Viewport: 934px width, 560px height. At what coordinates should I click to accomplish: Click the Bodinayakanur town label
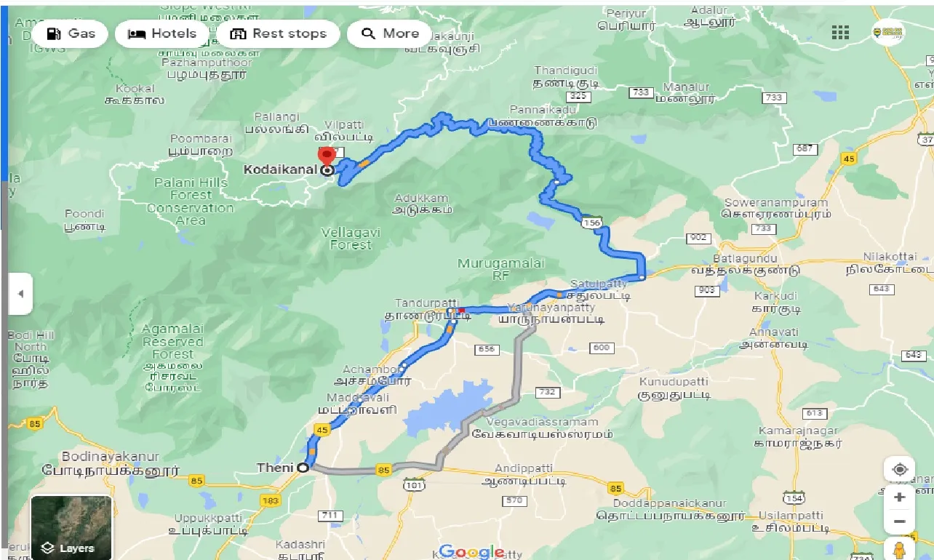(x=111, y=457)
